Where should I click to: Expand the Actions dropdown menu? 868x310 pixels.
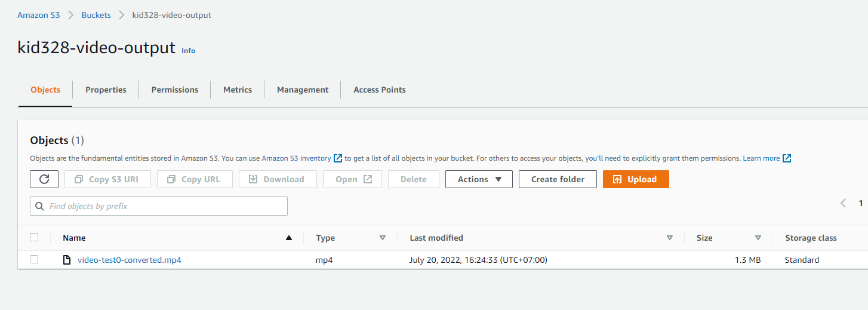pos(479,179)
